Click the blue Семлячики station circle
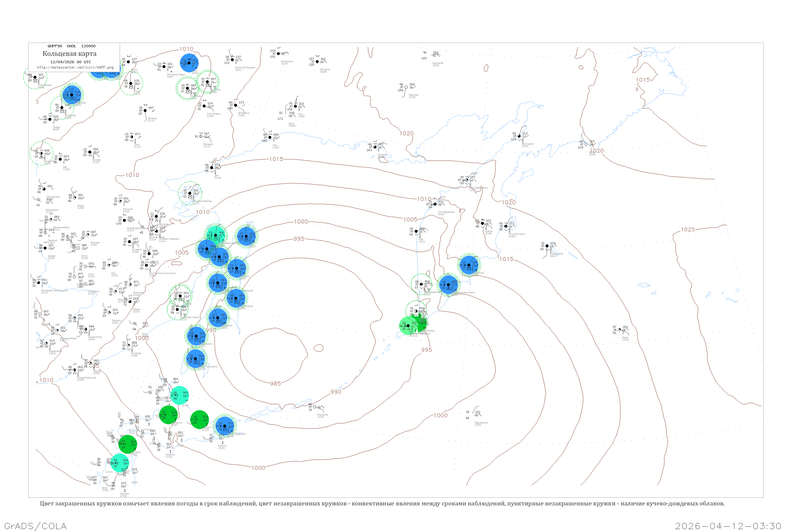The image size is (798, 532). tap(469, 265)
